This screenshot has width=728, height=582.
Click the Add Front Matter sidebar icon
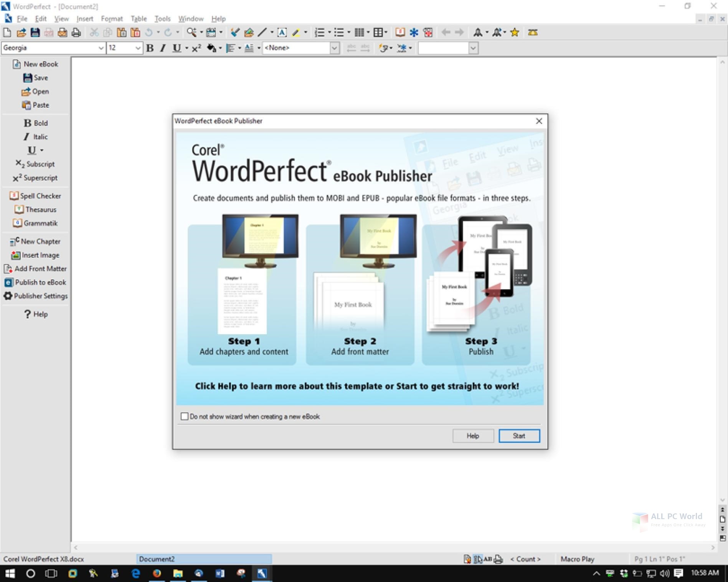pos(8,269)
